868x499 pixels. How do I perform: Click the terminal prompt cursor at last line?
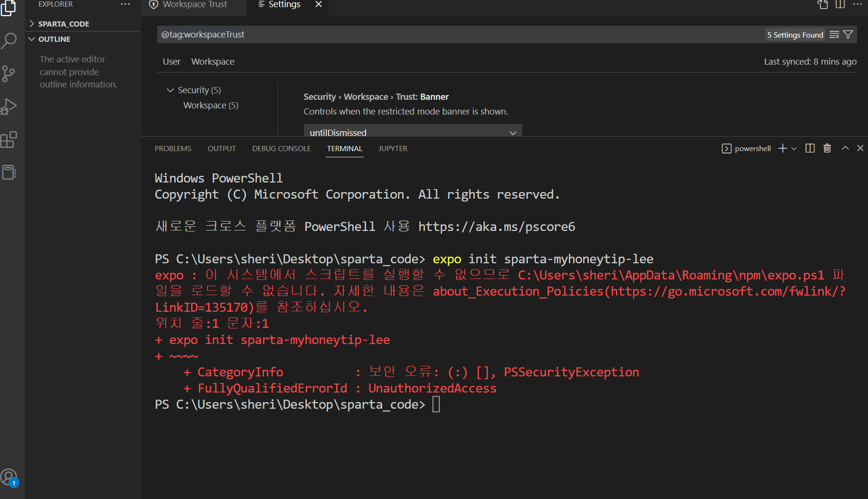pyautogui.click(x=436, y=404)
